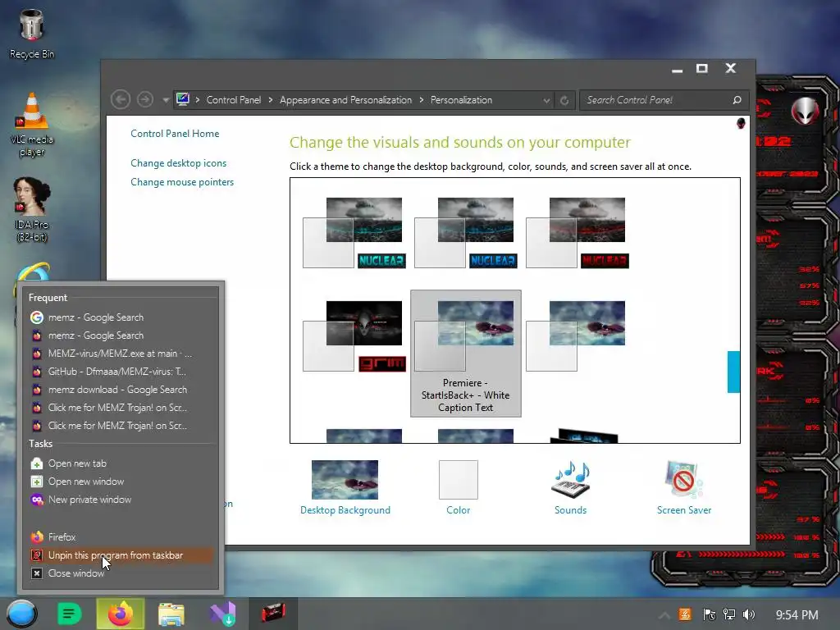This screenshot has width=840, height=630.
Task: Open Screen Saver settings
Action: [x=684, y=487]
